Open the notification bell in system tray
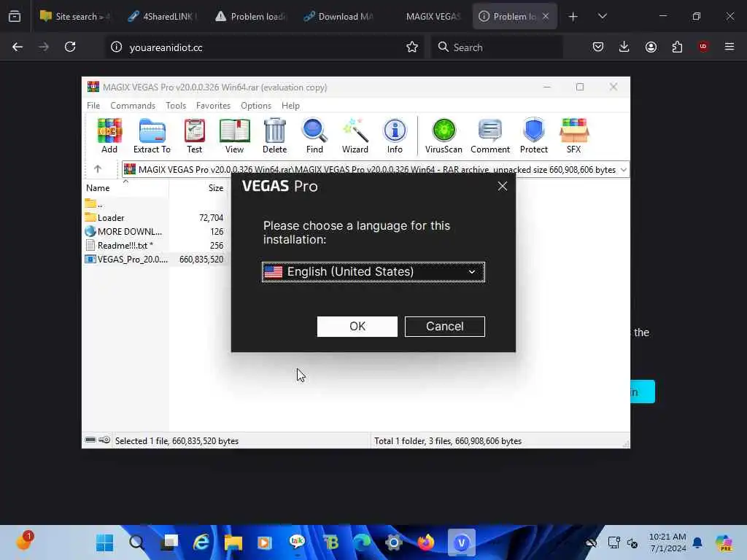The height and width of the screenshot is (560, 747). point(697,542)
